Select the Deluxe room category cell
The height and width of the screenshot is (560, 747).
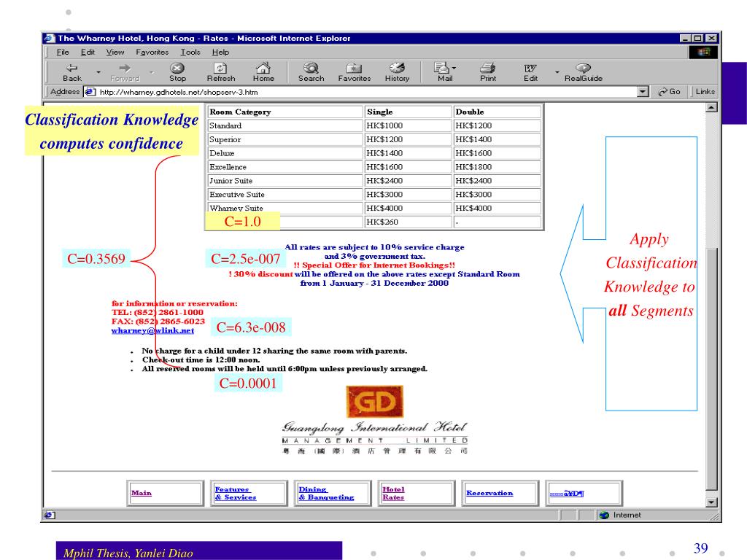point(285,153)
